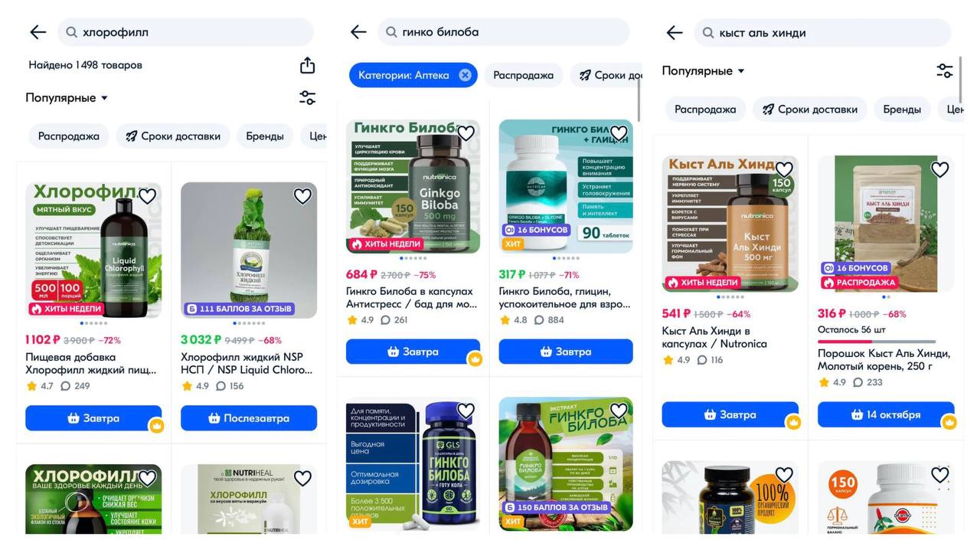This screenshot has width=980, height=550.
Task: Select the Сроки доставки chip under хлорофилл
Action: (173, 136)
